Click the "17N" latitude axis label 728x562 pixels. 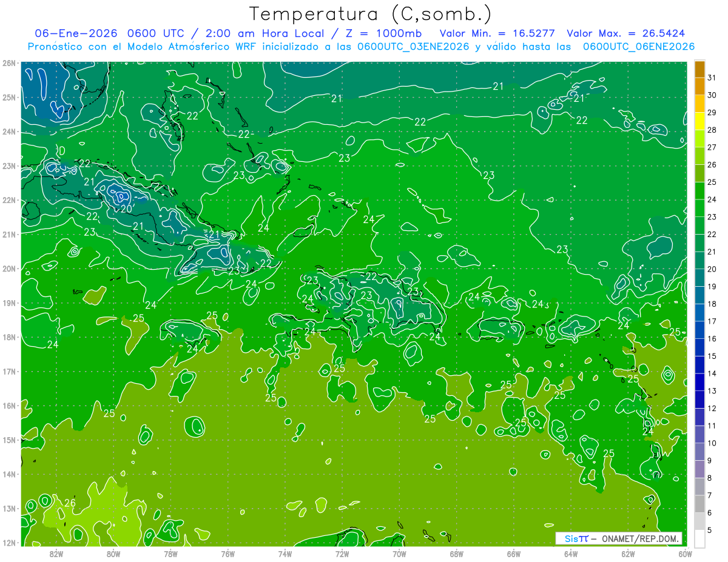pyautogui.click(x=9, y=371)
